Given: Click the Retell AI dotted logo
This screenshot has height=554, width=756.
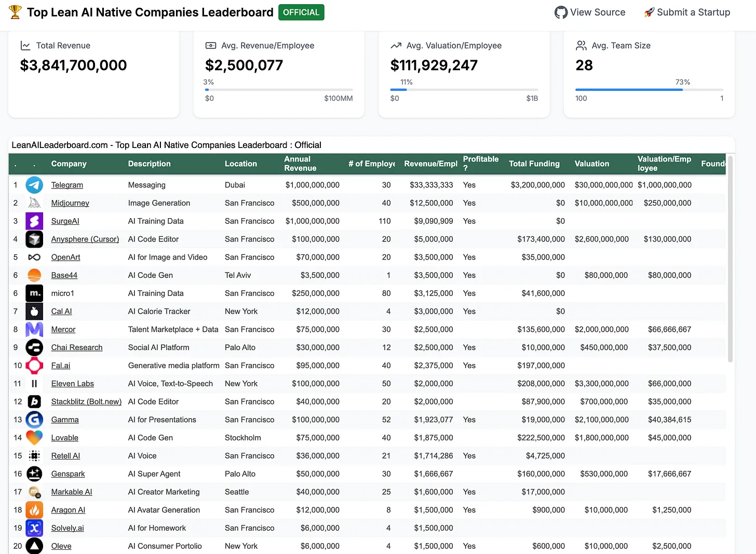Looking at the screenshot, I should [34, 456].
